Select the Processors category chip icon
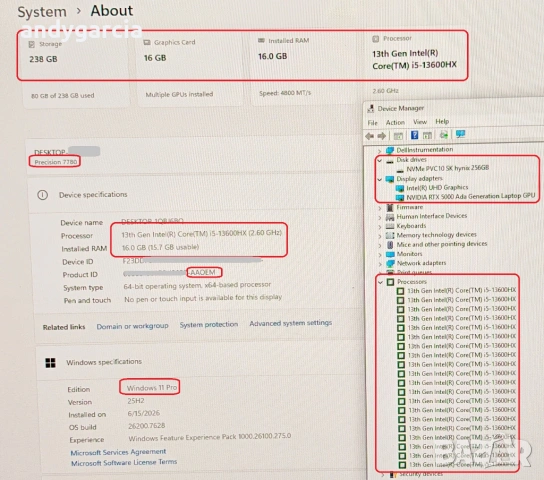544x480 pixels. [x=390, y=282]
